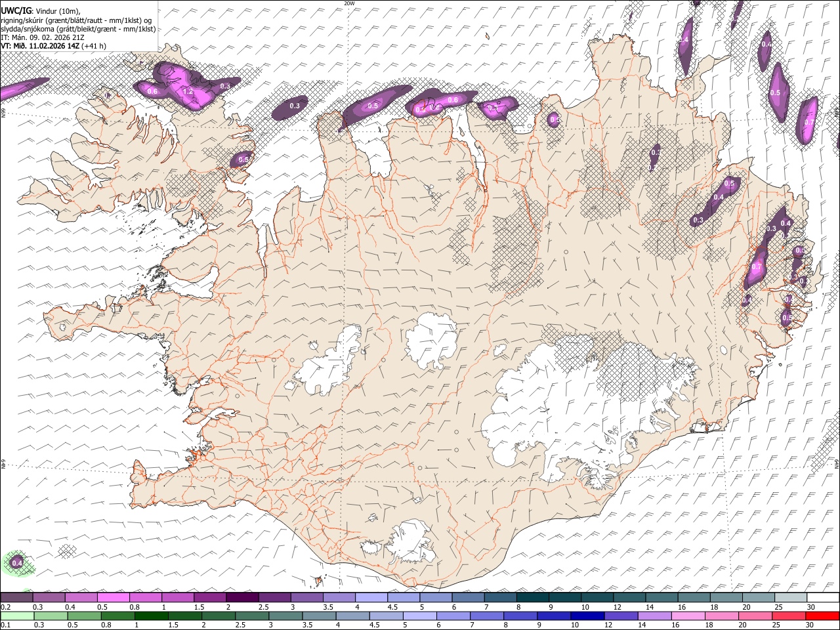Click the deep blue bottom-row swatch labeled 10

(588, 616)
